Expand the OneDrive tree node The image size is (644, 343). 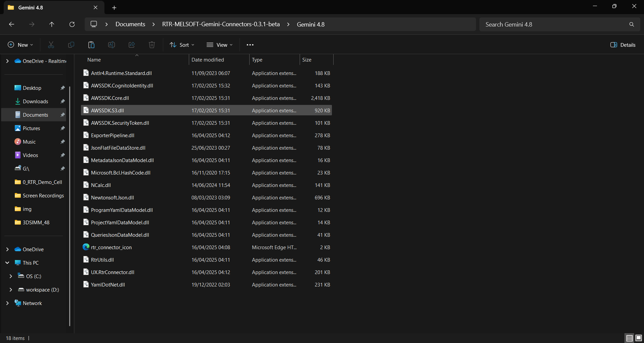click(7, 249)
